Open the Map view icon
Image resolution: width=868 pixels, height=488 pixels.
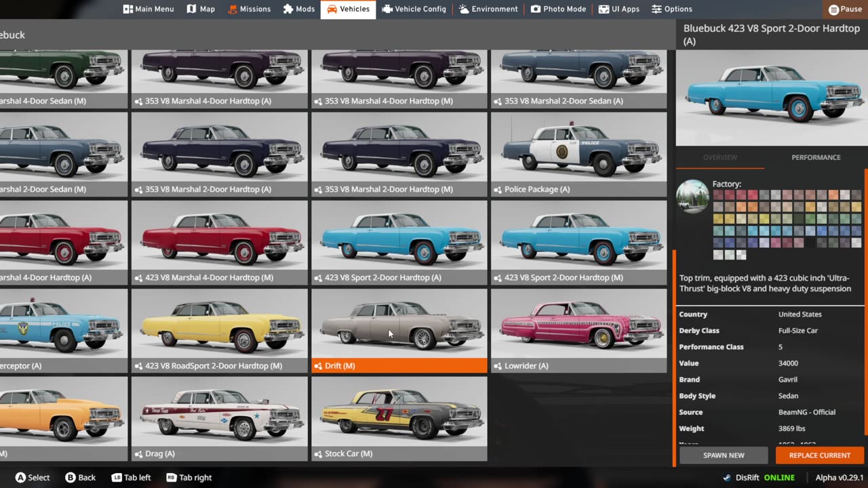coord(191,9)
